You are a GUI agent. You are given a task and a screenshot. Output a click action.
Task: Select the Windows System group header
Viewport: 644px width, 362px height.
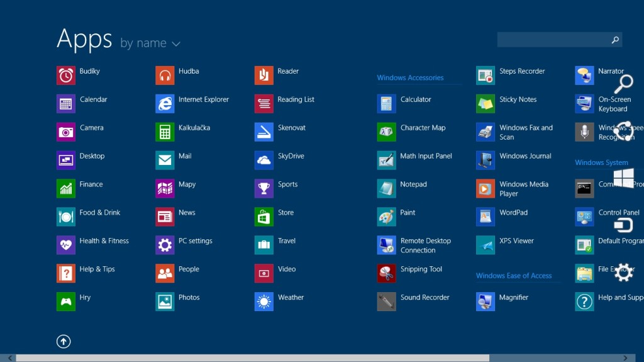pos(601,162)
